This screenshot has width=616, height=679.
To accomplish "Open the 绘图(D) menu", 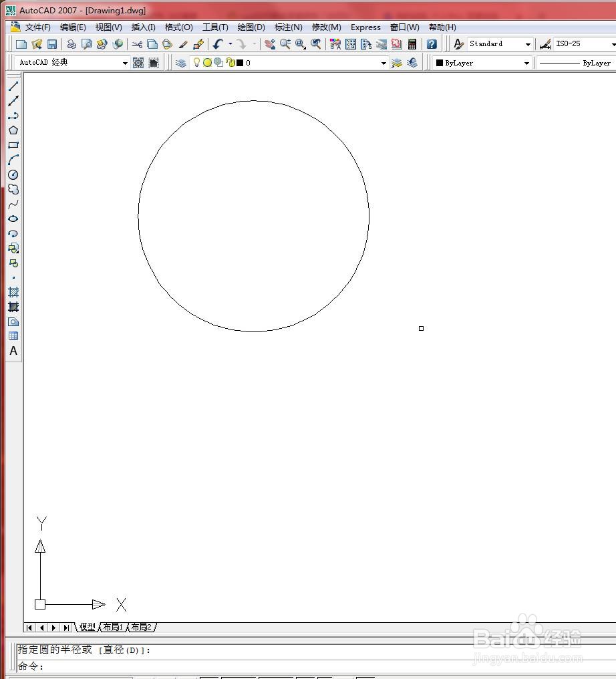I will (251, 27).
